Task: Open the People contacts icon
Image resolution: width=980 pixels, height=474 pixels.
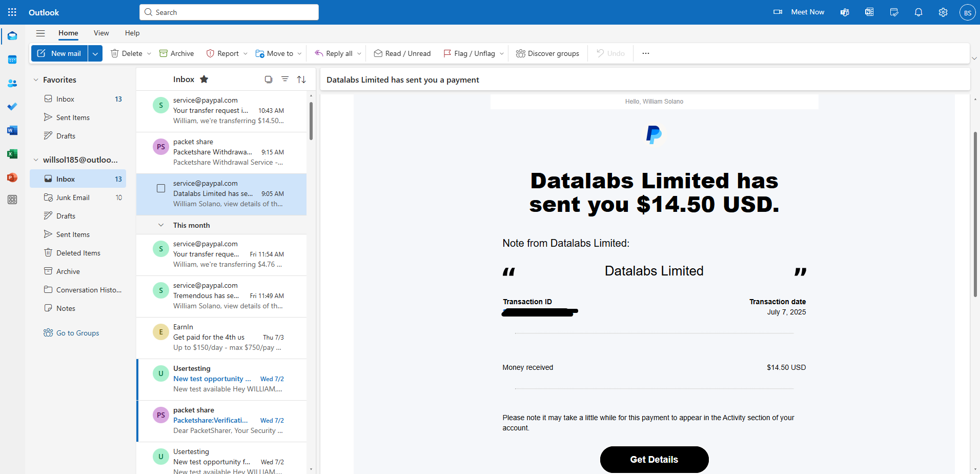Action: [12, 83]
